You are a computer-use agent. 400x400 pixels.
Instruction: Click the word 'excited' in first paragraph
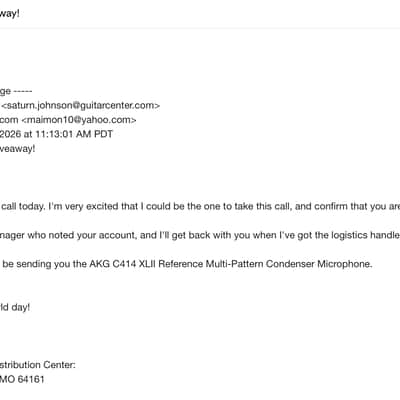pyautogui.click(x=102, y=206)
